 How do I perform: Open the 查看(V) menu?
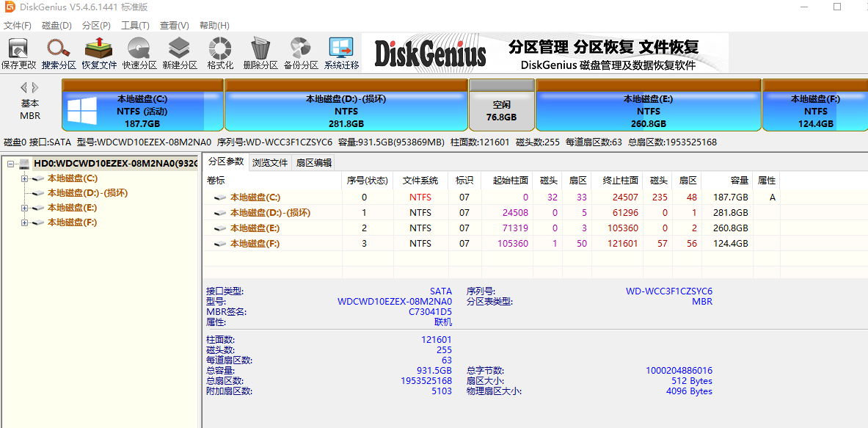[x=175, y=26]
